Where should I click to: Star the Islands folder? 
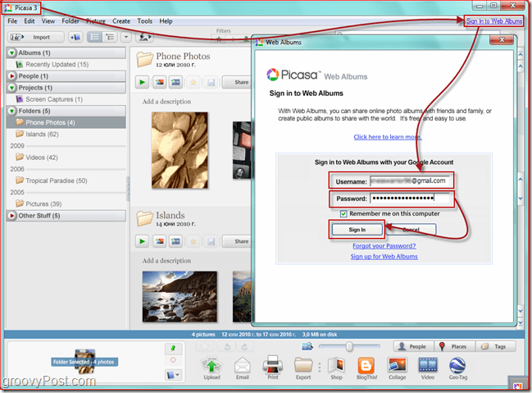193,241
